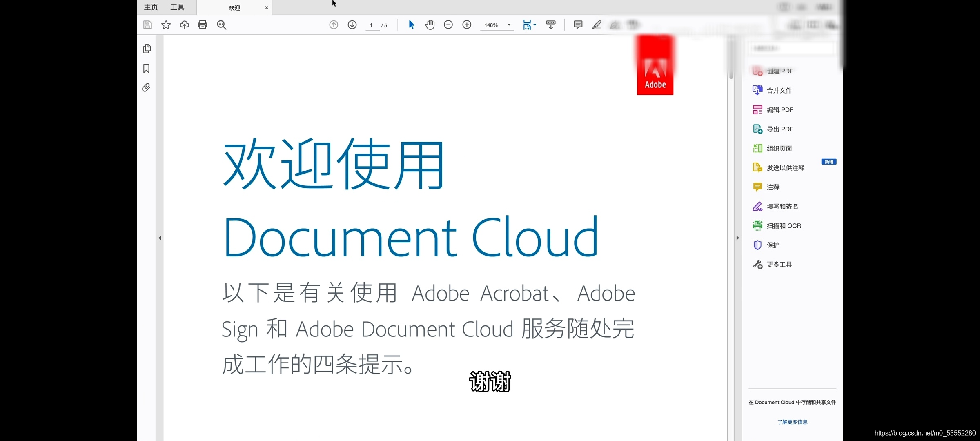Viewport: 980px width, 441px height.
Task: Collapse the right tools pane arrow
Action: coord(738,238)
